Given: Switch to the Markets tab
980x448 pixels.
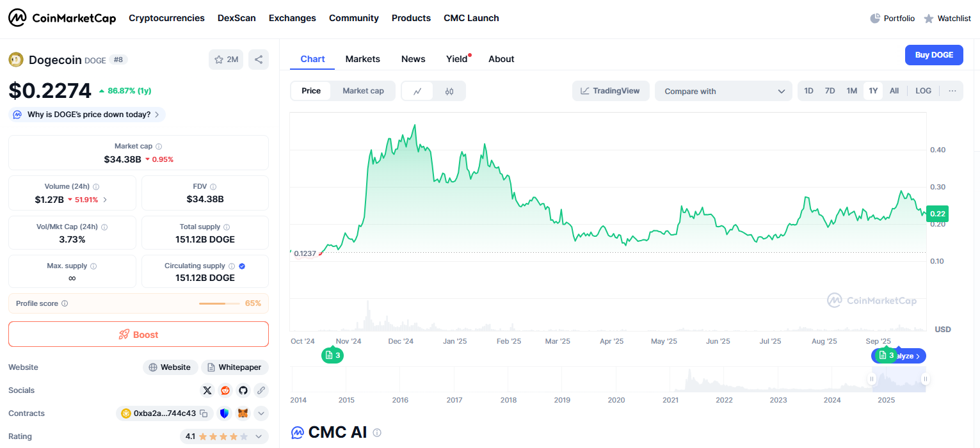Looking at the screenshot, I should point(362,59).
